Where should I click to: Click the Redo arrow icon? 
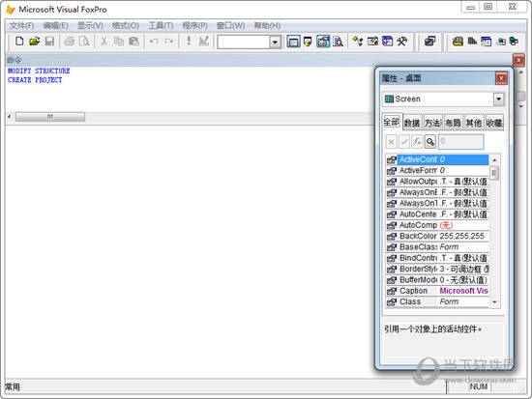tap(168, 42)
